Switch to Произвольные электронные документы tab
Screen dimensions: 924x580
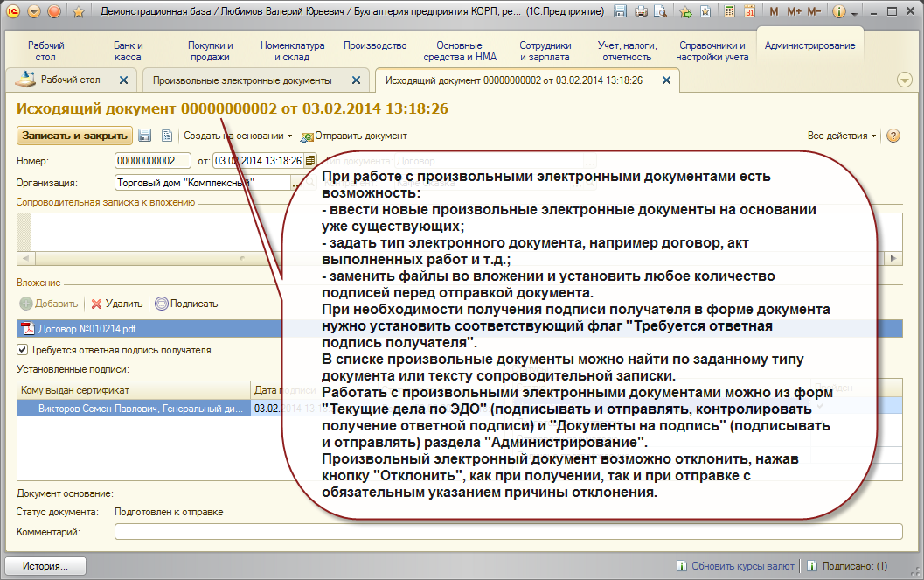[242, 80]
